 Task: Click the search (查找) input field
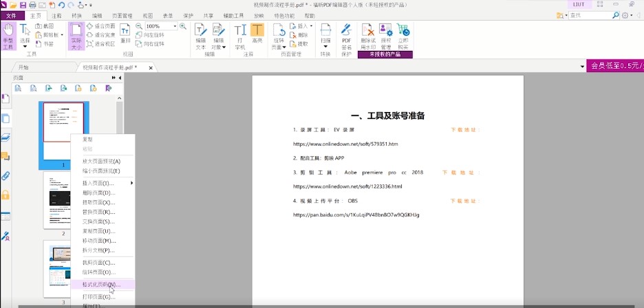[590, 15]
